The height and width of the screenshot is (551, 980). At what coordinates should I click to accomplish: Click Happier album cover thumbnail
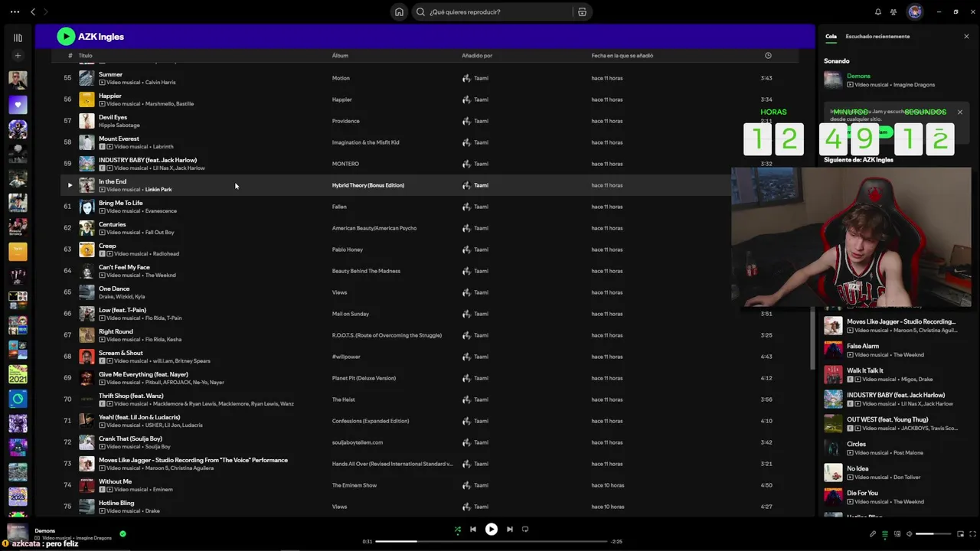(x=87, y=99)
